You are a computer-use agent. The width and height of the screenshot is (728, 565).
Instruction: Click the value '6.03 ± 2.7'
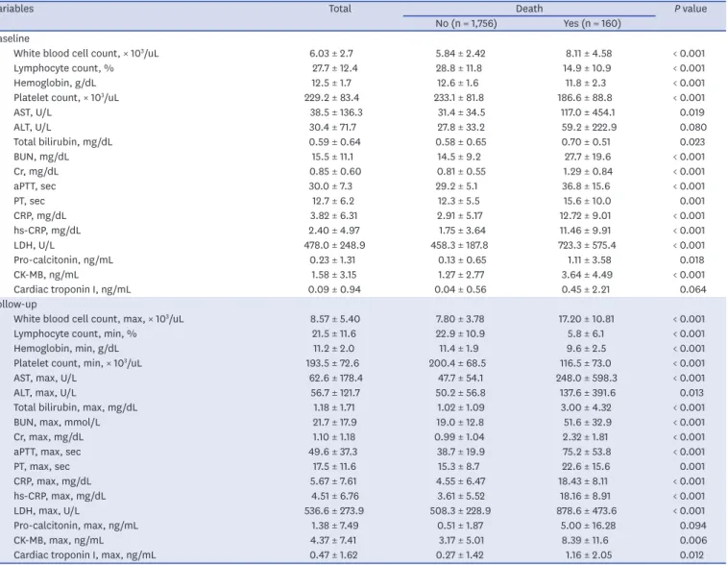(331, 54)
